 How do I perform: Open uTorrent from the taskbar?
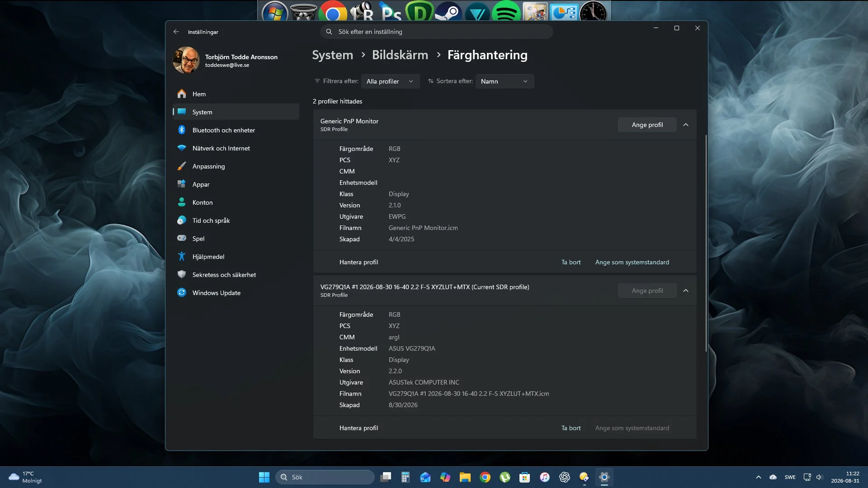tap(505, 477)
